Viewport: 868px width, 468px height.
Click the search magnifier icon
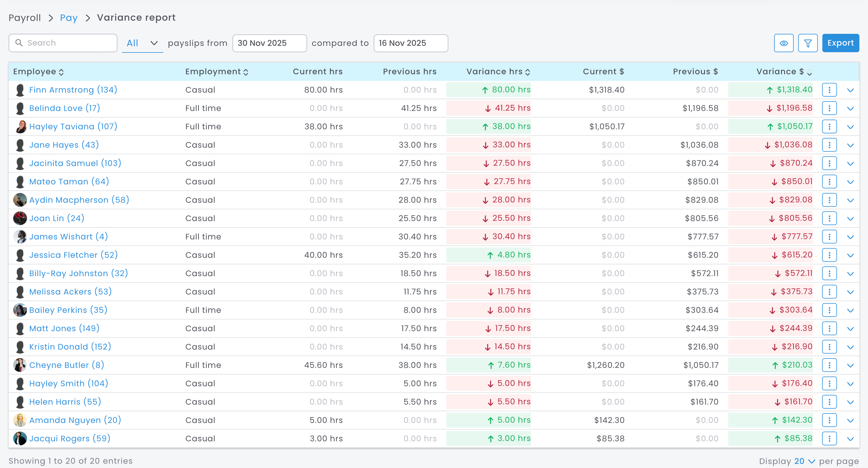click(19, 43)
